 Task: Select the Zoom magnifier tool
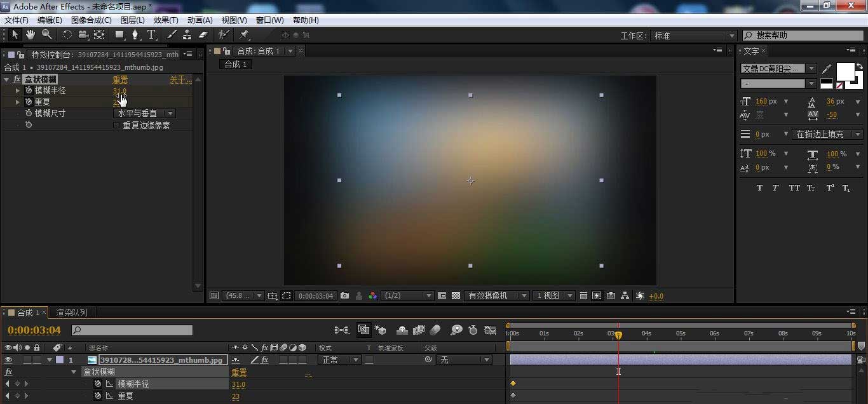click(x=46, y=35)
